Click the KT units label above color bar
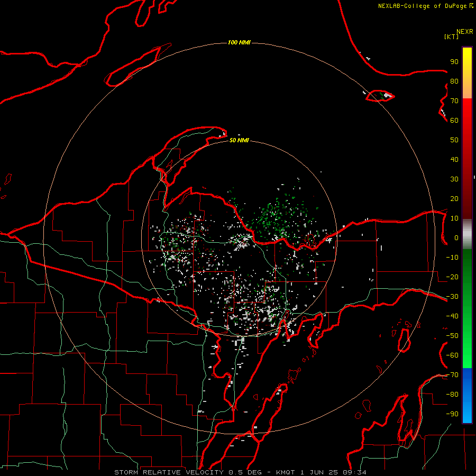 click(451, 36)
